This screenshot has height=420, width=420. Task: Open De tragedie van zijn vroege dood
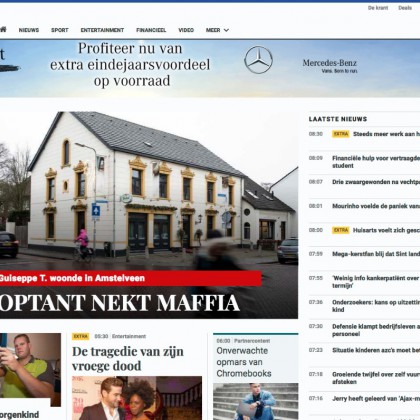click(128, 359)
